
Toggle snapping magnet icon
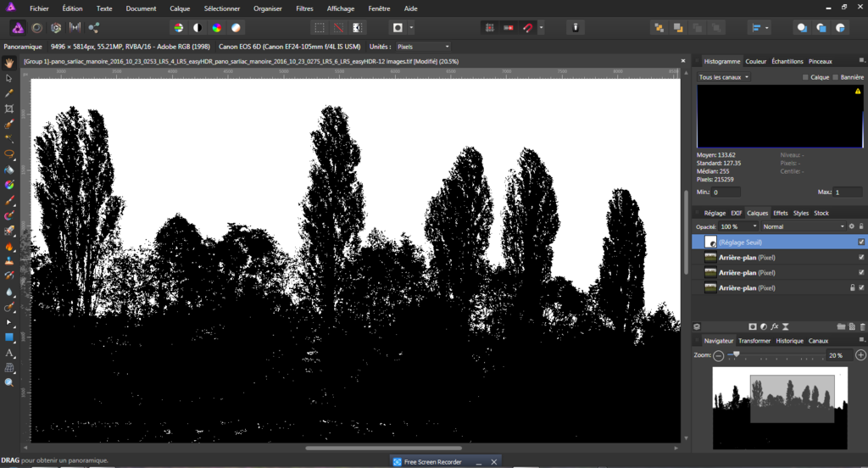pyautogui.click(x=527, y=28)
